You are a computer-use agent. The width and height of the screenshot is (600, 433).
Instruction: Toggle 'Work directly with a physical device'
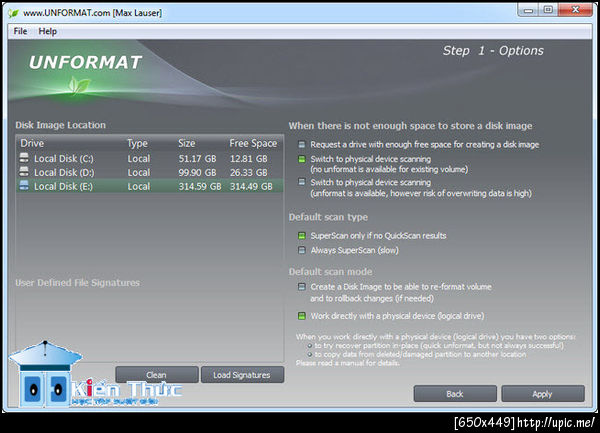(302, 316)
